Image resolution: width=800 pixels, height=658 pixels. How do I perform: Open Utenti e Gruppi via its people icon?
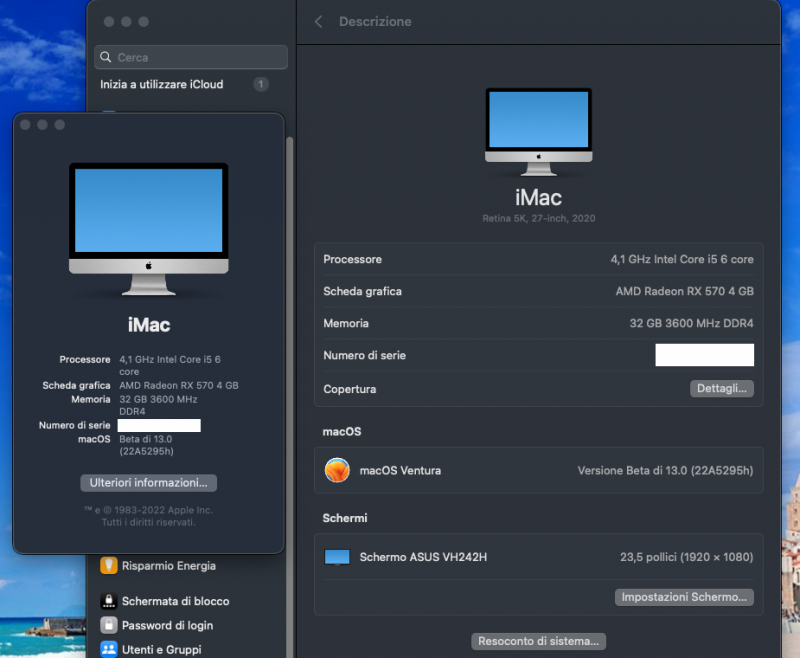coord(110,650)
